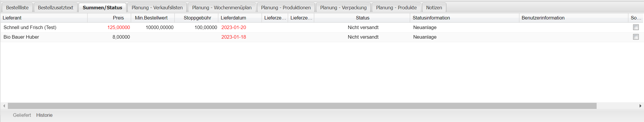Switch to the Bestellzusatztext tab
The image size is (644, 122).
[56, 8]
